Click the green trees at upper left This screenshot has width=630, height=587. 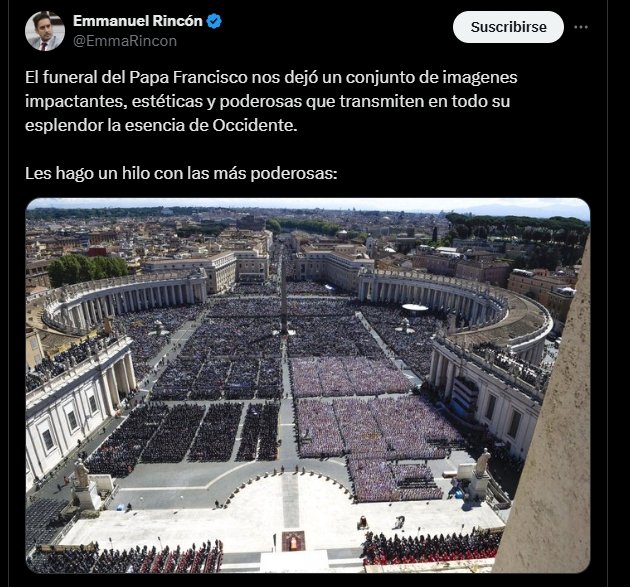tap(88, 269)
